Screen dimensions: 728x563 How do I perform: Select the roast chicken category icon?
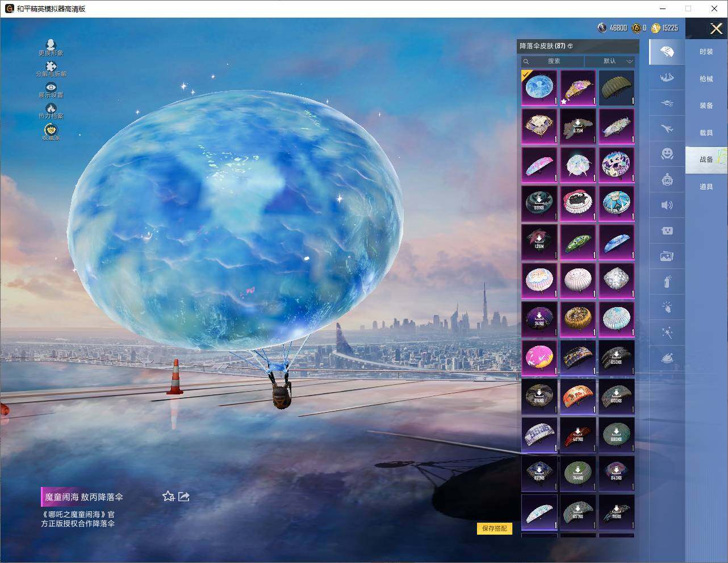(667, 358)
